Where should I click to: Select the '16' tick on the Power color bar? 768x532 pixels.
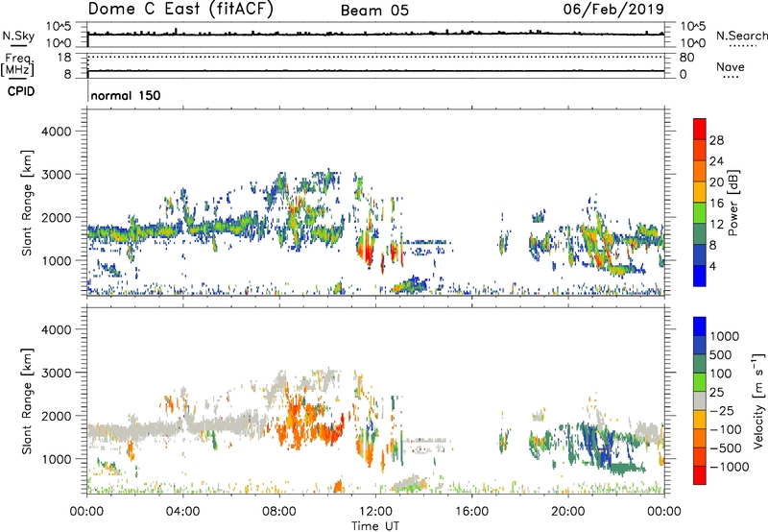pyautogui.click(x=716, y=204)
